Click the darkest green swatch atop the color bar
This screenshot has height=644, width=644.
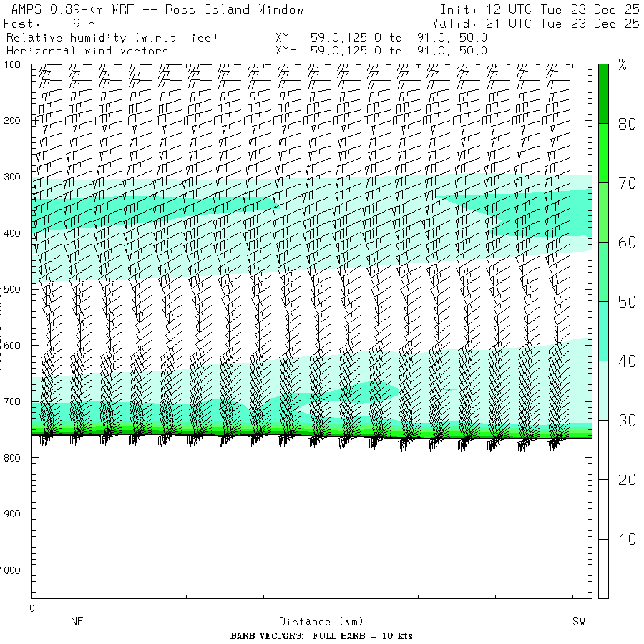click(603, 93)
